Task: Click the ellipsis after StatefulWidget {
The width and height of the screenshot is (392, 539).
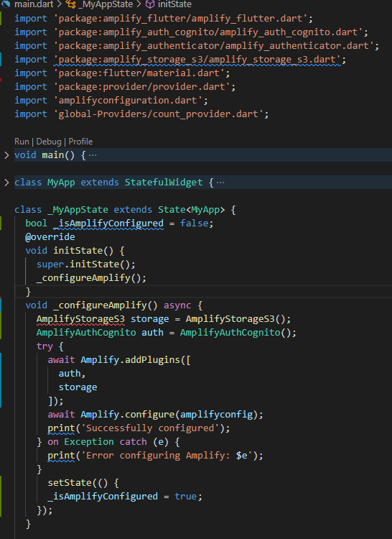Action: click(x=220, y=183)
